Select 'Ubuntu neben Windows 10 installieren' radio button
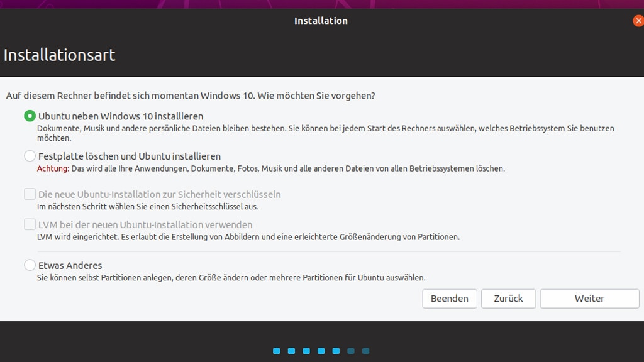644x362 pixels. point(30,116)
